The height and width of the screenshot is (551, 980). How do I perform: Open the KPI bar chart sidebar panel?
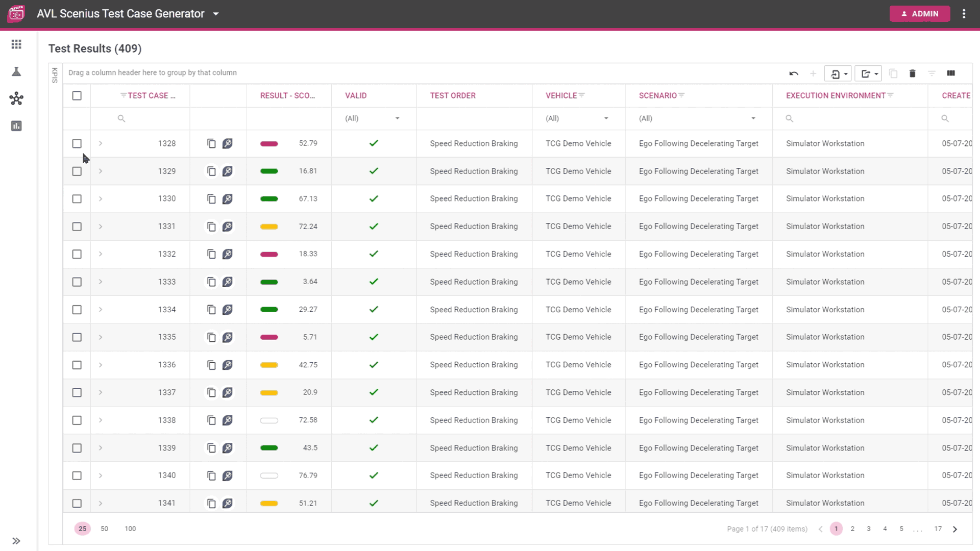(16, 126)
